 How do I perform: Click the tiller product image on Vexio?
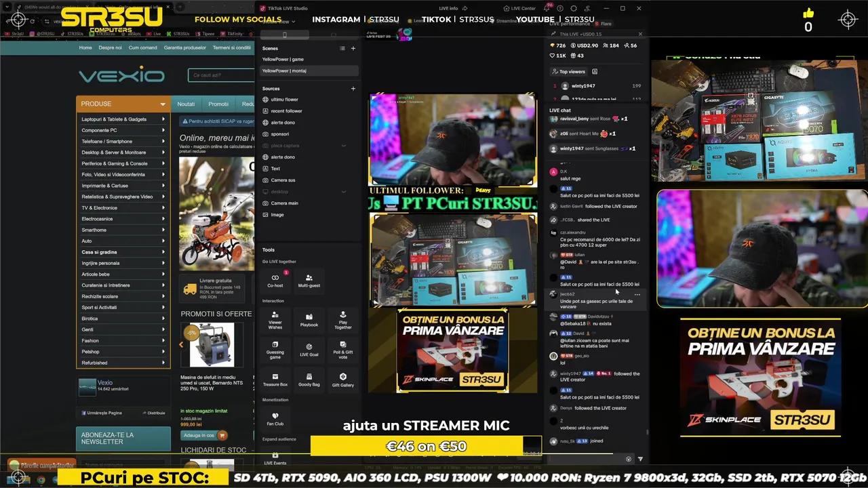[216, 213]
